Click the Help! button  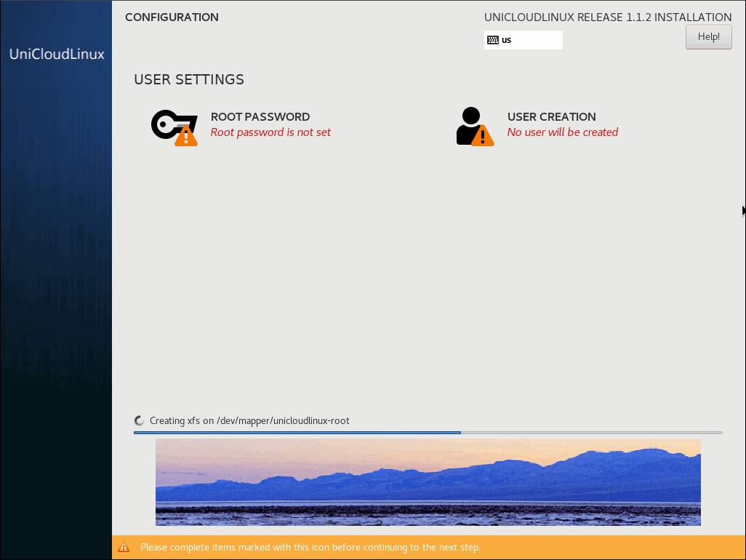click(708, 36)
